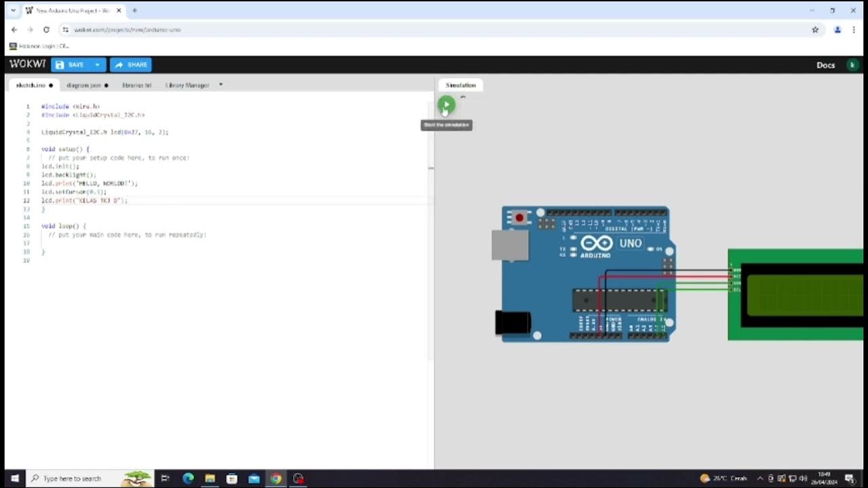The image size is (868, 488).
Task: Switch to the diagram.json tab
Action: (87, 85)
